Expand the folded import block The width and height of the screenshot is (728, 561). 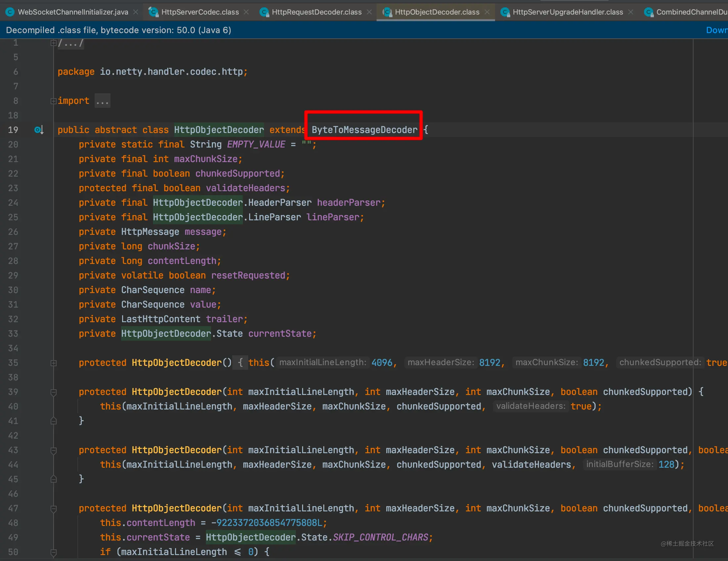pyautogui.click(x=53, y=101)
